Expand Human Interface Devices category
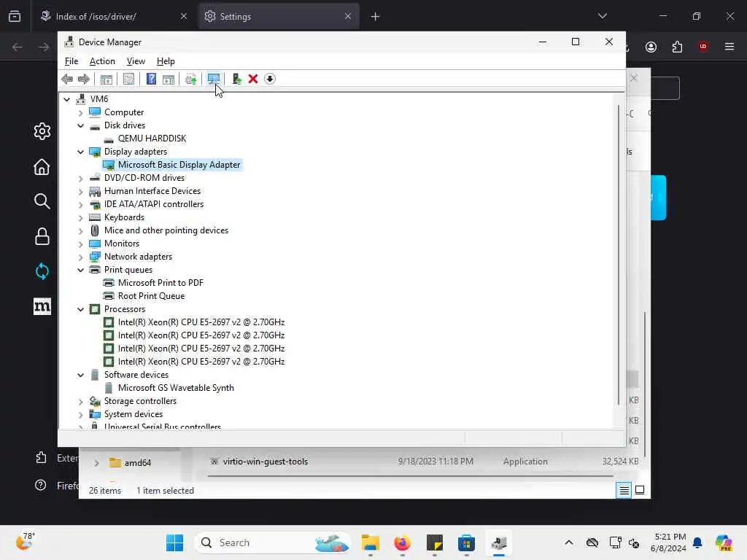Screen dimensions: 747x560 pos(80,192)
